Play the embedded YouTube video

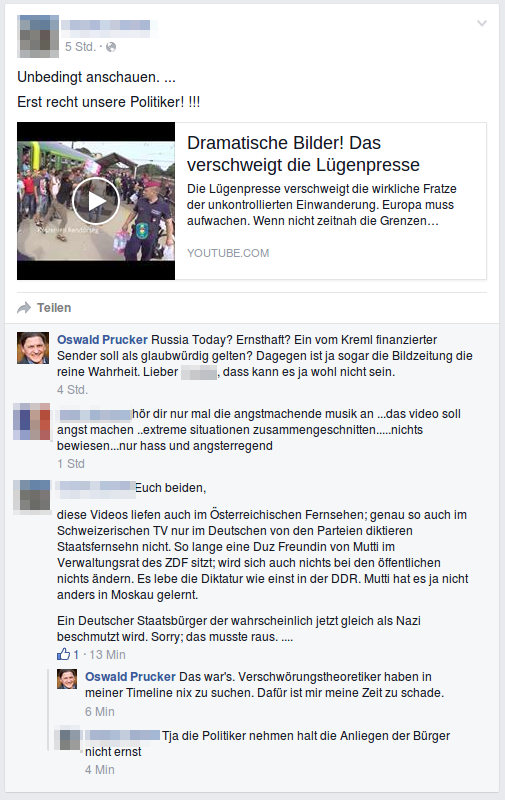pos(96,201)
